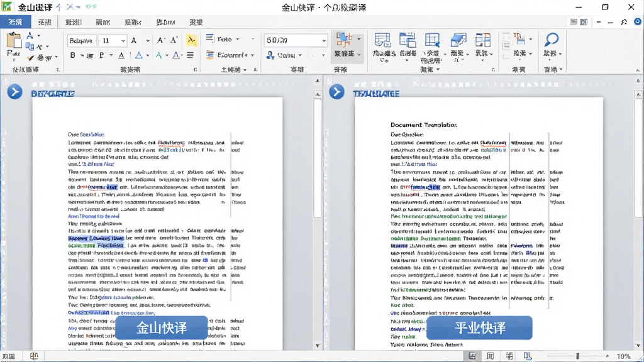Expand the arrow beside the blue triangle icon
The height and width of the screenshot is (362, 644).
[x=147, y=55]
